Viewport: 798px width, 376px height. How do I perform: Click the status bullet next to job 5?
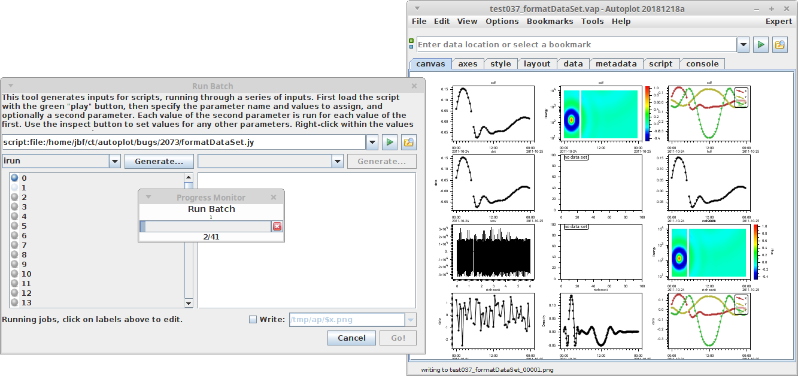15,226
